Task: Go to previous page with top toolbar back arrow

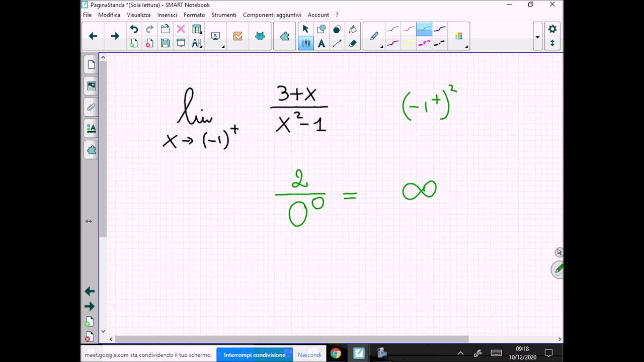Action: point(93,36)
